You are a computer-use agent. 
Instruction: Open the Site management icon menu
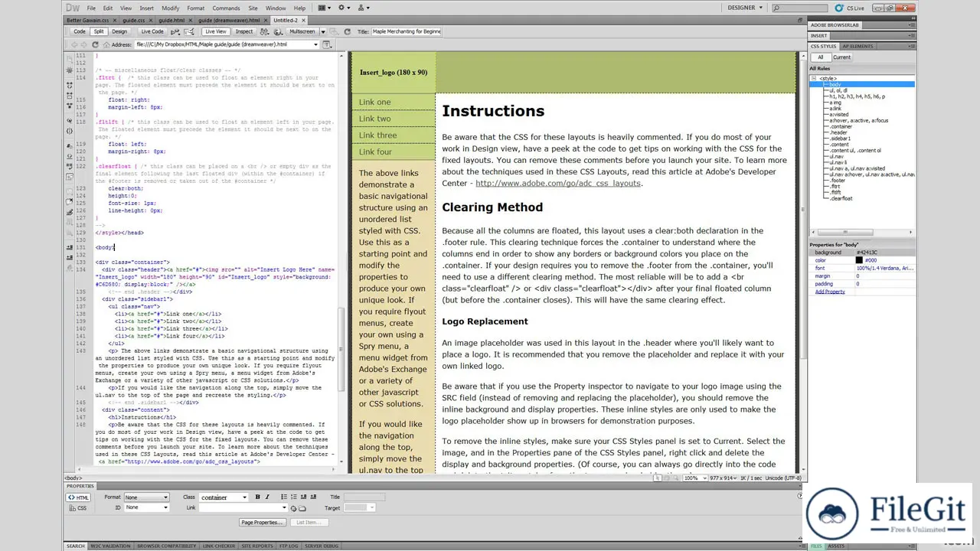(x=363, y=8)
